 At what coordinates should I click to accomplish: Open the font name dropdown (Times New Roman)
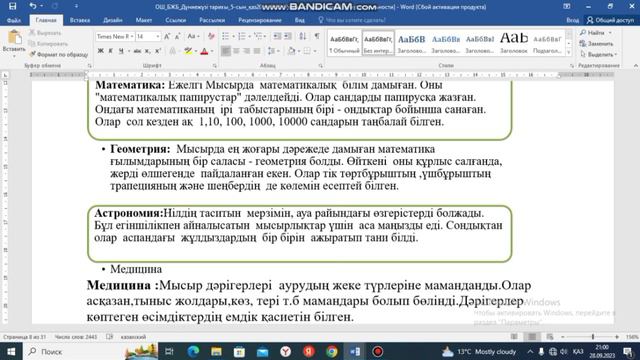coord(132,36)
